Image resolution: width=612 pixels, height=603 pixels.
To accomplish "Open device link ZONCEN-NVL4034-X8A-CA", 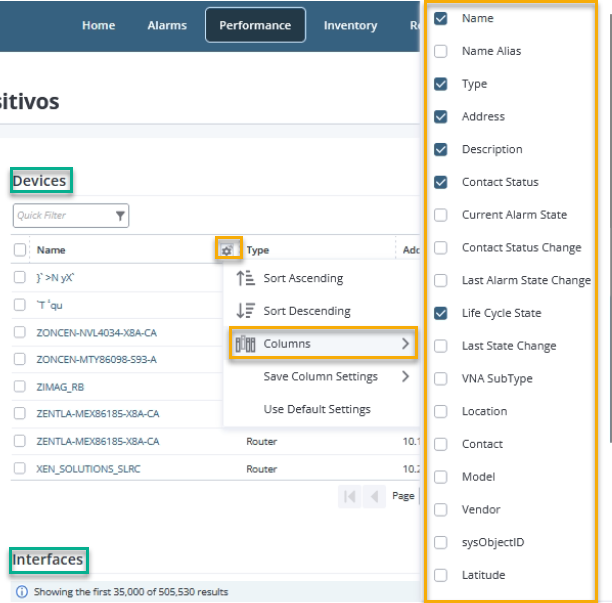I will pyautogui.click(x=97, y=333).
